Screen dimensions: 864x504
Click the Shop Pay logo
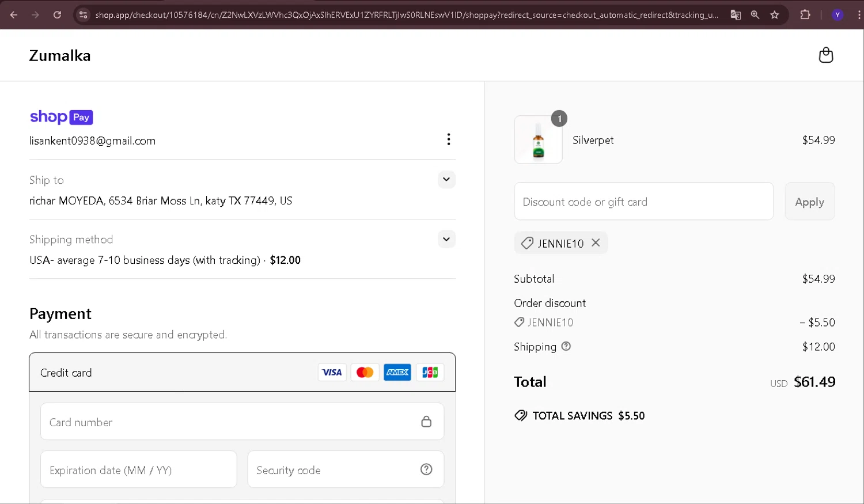[x=61, y=117]
